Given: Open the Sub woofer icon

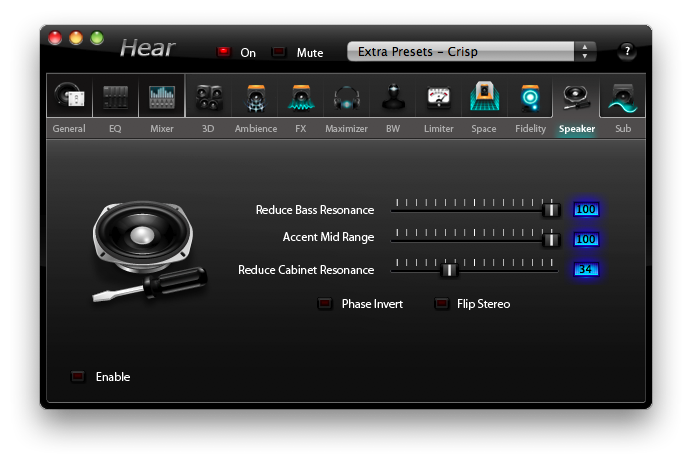Looking at the screenshot, I should (x=622, y=97).
